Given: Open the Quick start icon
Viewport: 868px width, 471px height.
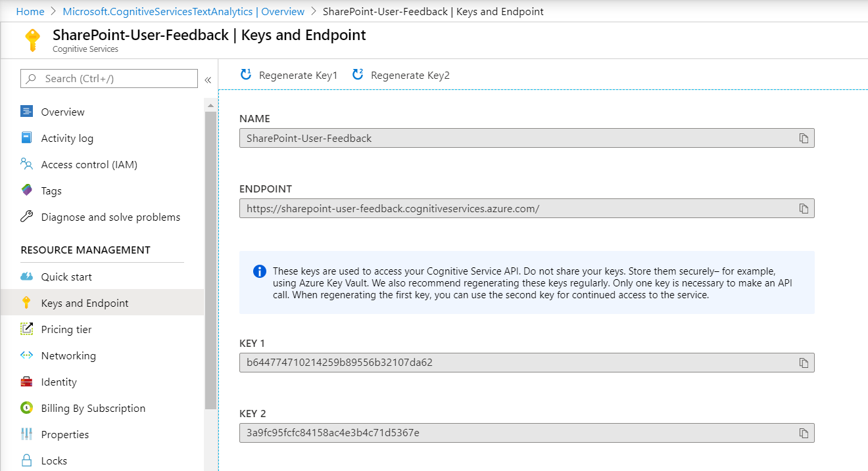Looking at the screenshot, I should coord(26,277).
